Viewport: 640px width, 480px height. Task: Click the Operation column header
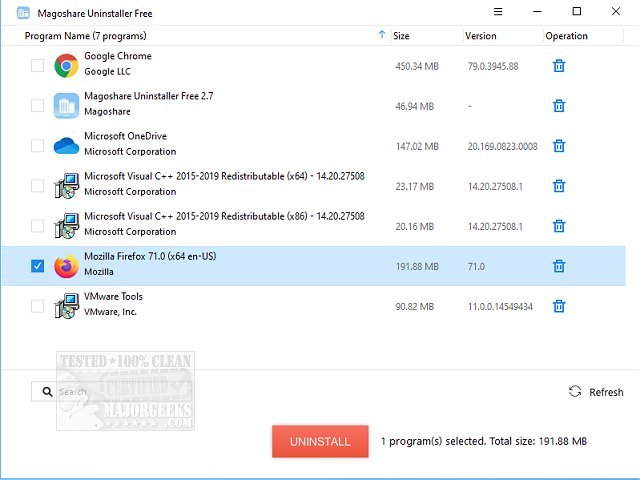pos(567,36)
